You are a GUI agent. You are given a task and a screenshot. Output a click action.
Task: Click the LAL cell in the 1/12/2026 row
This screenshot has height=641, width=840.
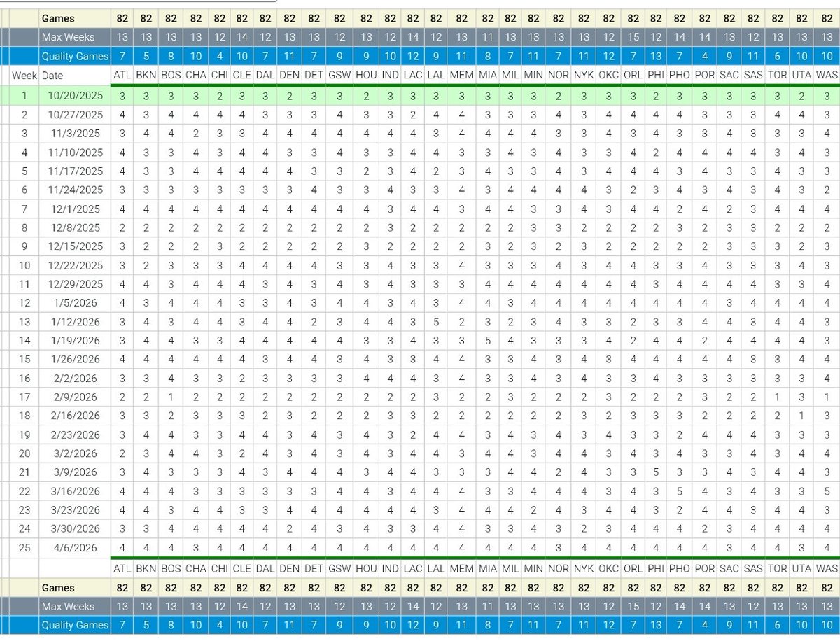click(x=435, y=322)
